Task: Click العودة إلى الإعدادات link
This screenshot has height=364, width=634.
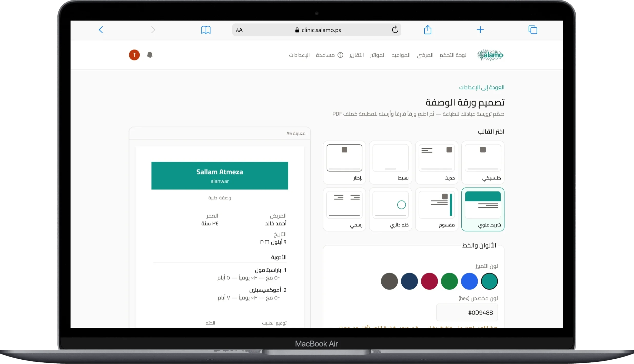Action: point(482,87)
